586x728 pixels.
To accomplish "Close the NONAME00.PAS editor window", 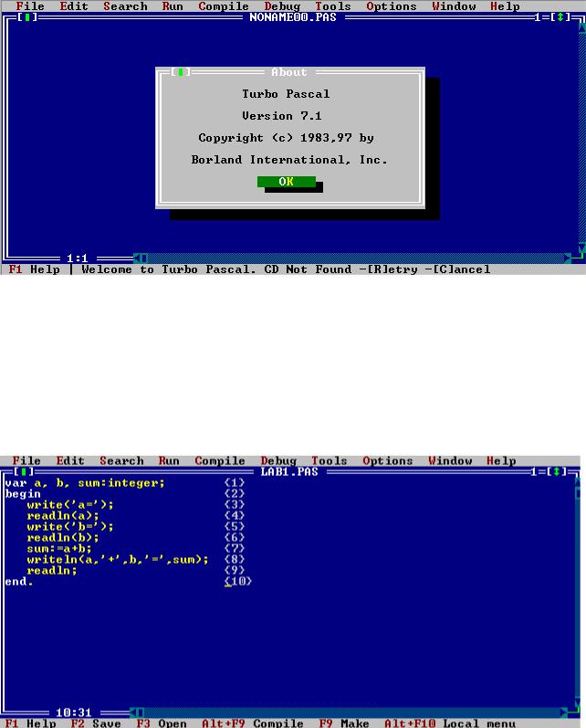I will pyautogui.click(x=27, y=17).
